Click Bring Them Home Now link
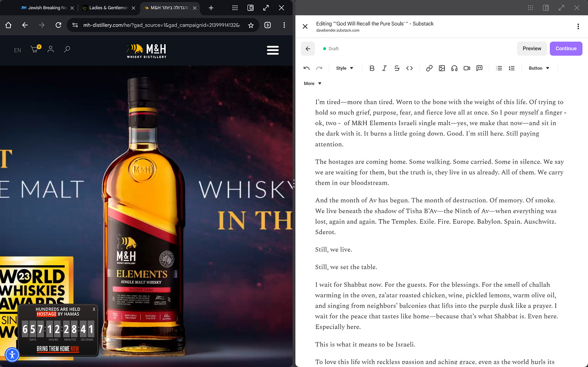Viewport: 588px width, 367px height. (x=58, y=349)
